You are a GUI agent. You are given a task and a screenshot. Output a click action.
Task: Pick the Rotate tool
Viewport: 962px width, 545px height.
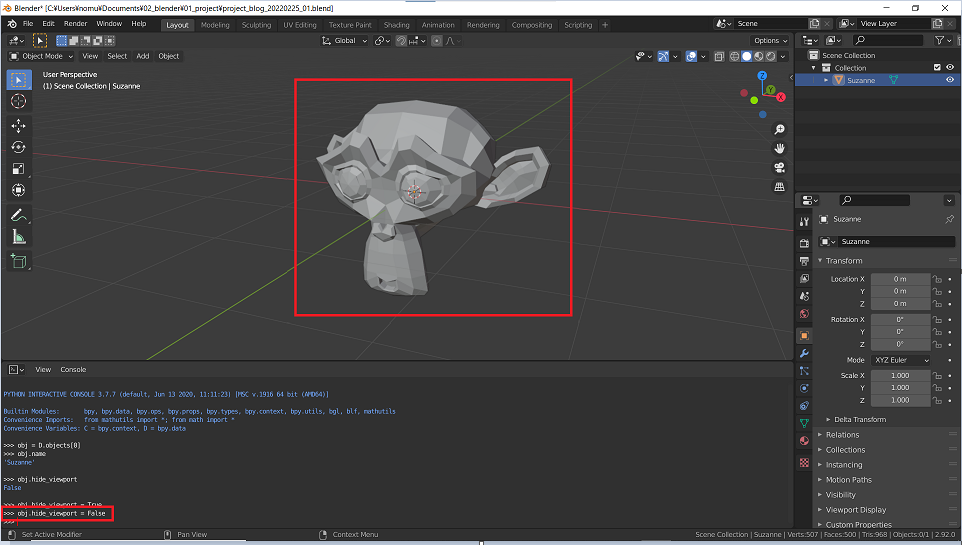point(18,147)
